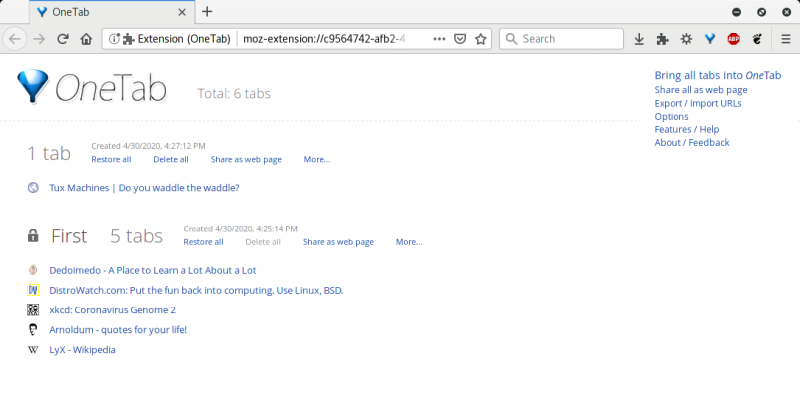
Task: Open a new browser tab
Action: [x=207, y=12]
